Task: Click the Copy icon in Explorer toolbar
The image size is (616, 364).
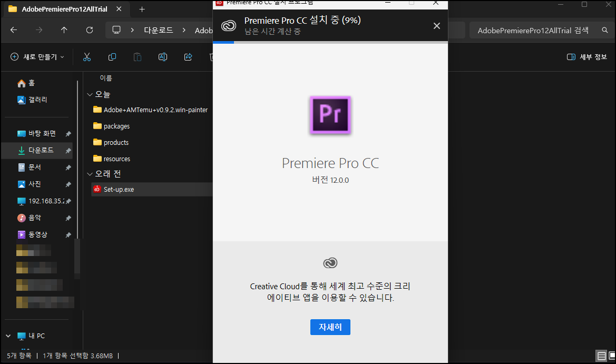Action: coord(112,57)
